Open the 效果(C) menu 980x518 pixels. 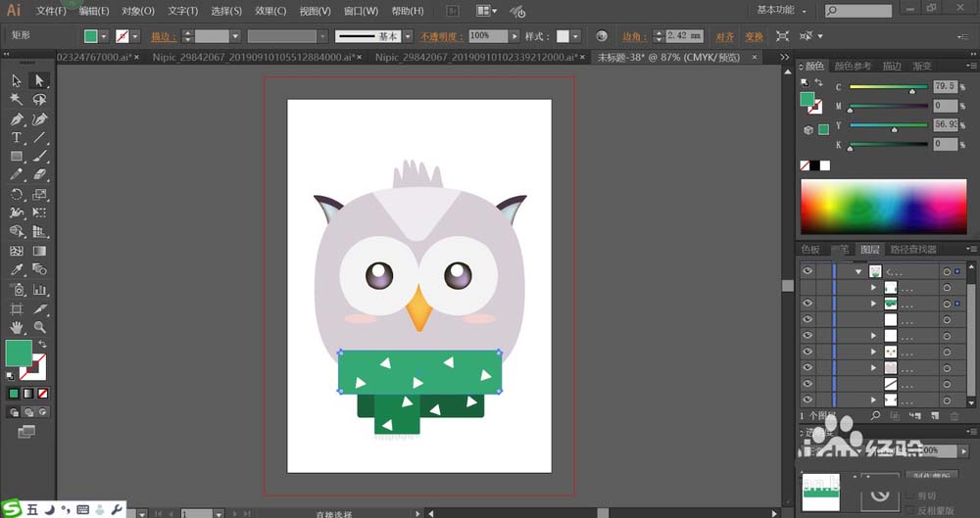pos(270,11)
